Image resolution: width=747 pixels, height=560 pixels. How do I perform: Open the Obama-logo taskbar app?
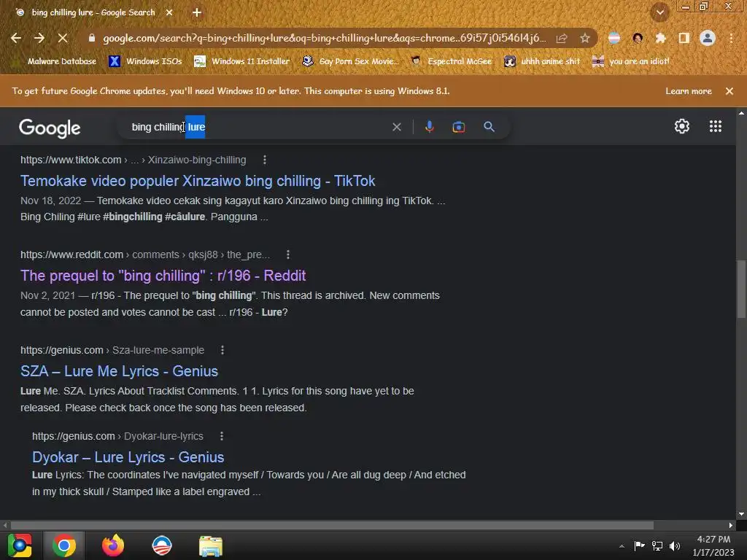161,545
